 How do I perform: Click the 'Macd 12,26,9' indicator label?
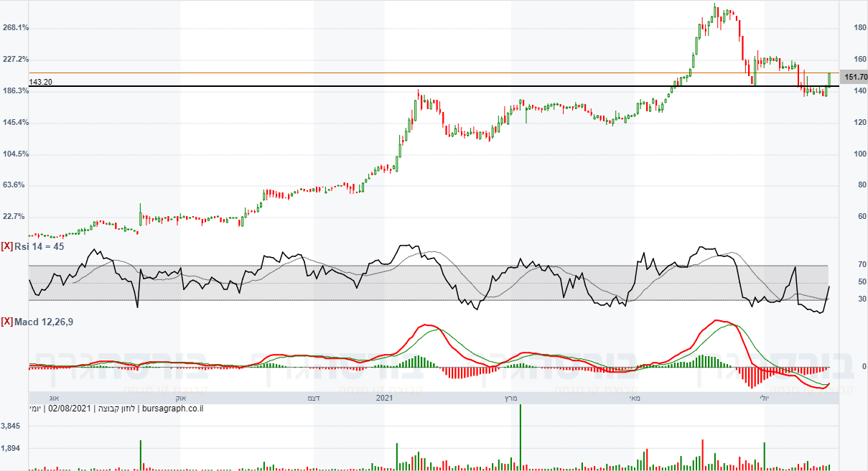(x=43, y=322)
